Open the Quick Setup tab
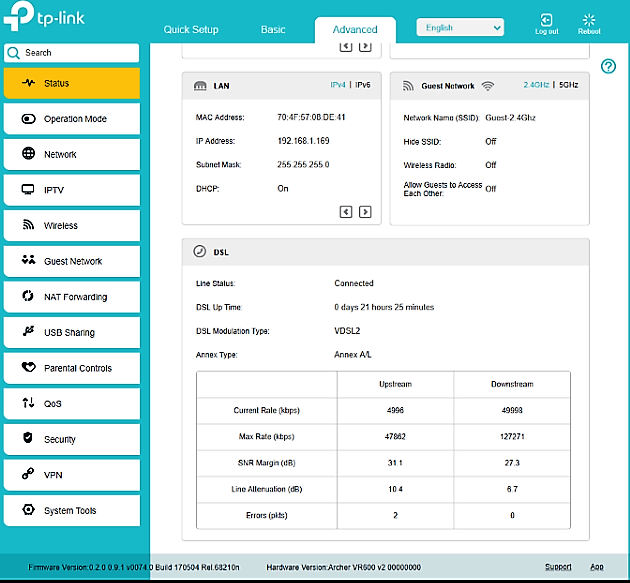This screenshot has height=583, width=630. (x=190, y=30)
